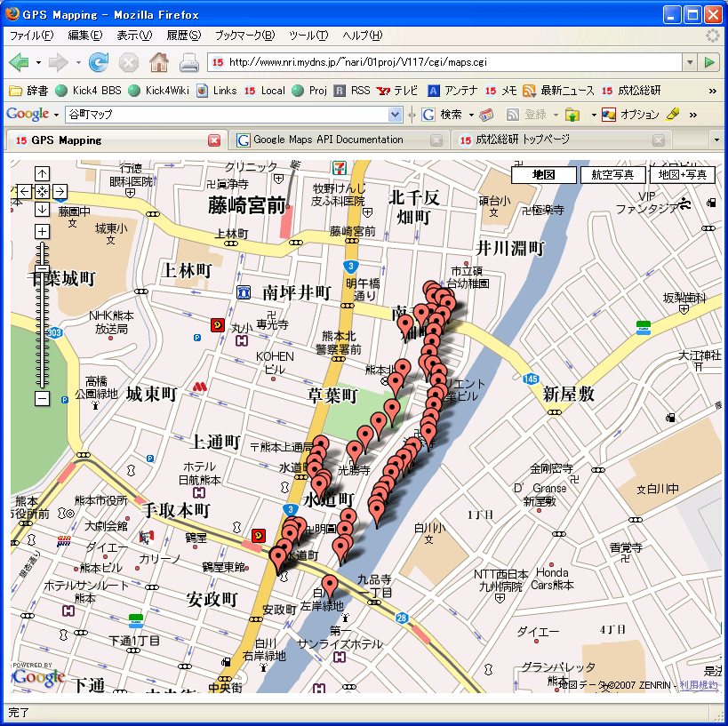Click the grey Forward arrow button
728x726 pixels.
coord(59,62)
